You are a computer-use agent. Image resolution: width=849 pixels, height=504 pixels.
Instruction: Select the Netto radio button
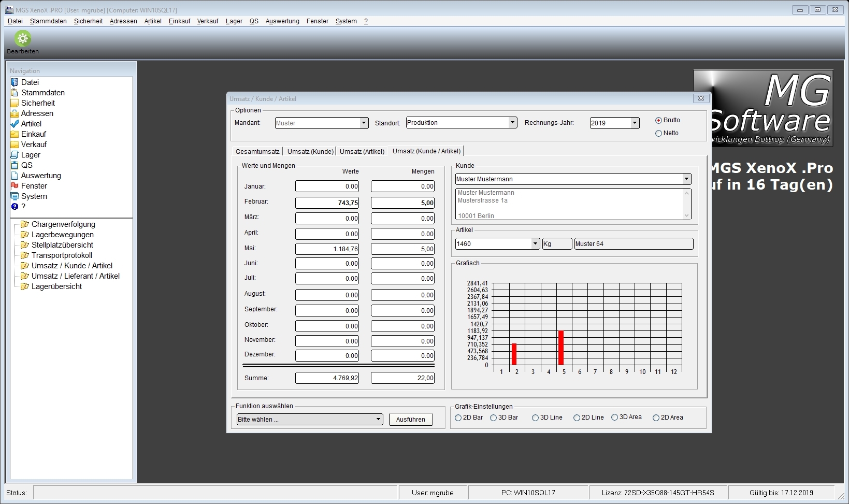point(658,134)
